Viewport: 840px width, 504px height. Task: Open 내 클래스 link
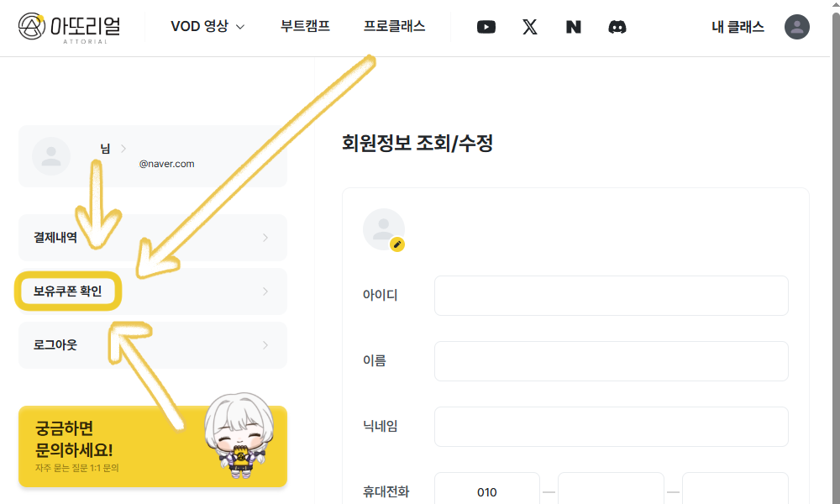738,27
